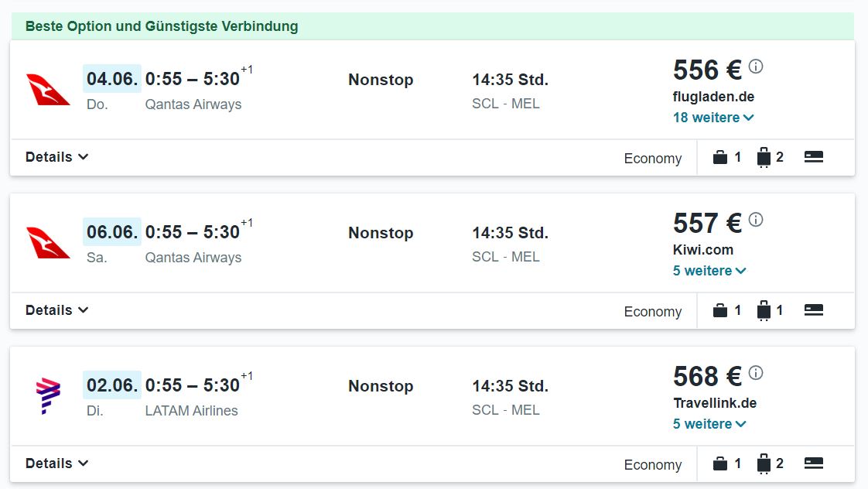Click the LATAM Airlines logo
The image size is (868, 489).
48,396
